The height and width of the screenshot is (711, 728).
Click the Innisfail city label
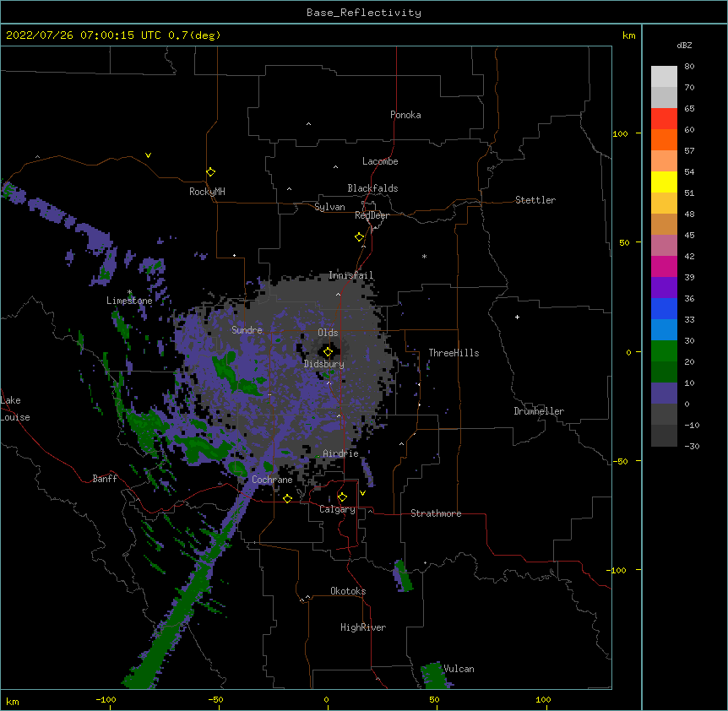pyautogui.click(x=351, y=275)
